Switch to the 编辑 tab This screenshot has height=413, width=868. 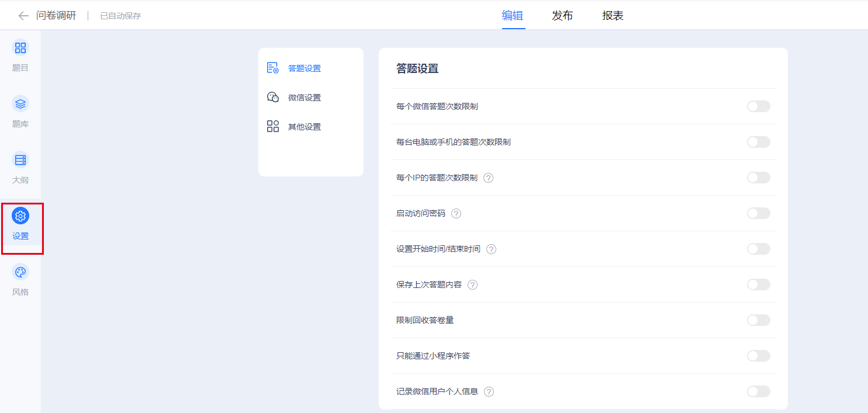[513, 16]
